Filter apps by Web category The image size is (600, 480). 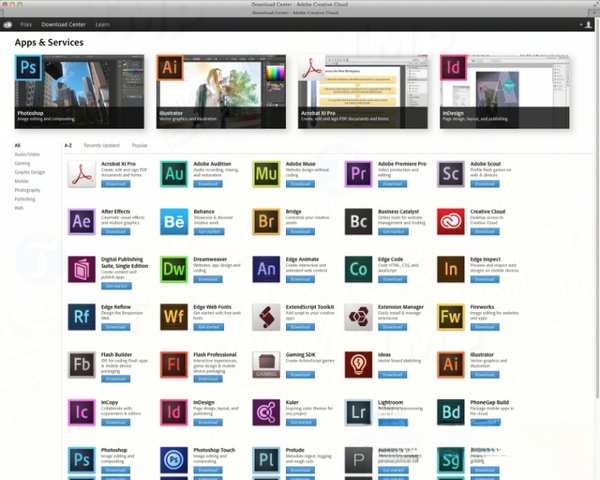tap(19, 208)
